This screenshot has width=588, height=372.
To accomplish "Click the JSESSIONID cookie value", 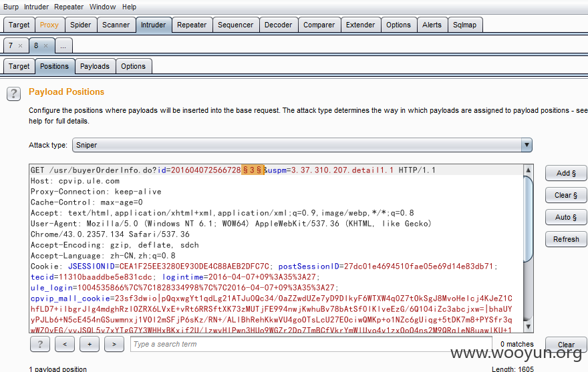I will tap(194, 266).
